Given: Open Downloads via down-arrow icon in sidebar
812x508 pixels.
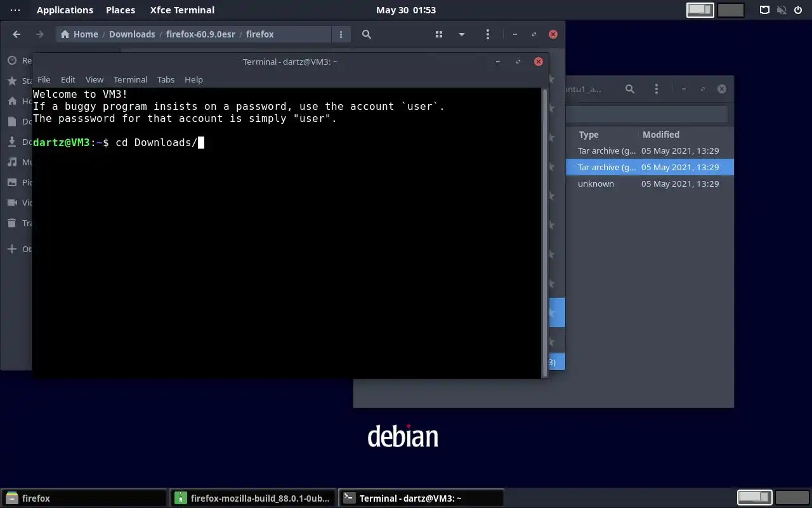Looking at the screenshot, I should [x=12, y=142].
